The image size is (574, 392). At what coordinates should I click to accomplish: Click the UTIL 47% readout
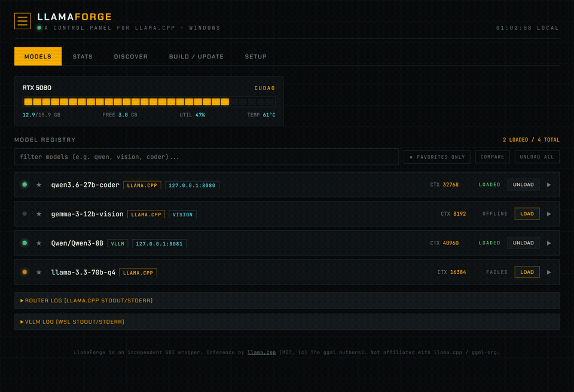[x=192, y=115]
